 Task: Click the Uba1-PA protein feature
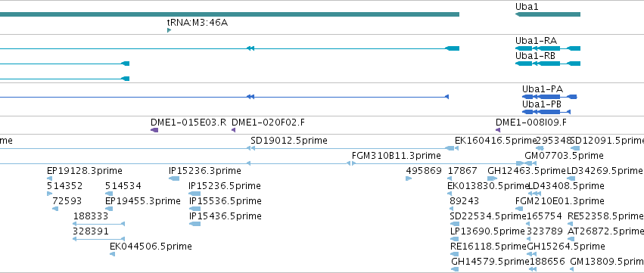point(549,97)
